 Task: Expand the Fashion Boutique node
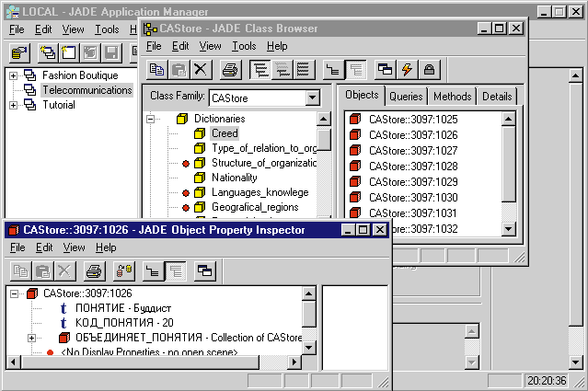[x=13, y=75]
